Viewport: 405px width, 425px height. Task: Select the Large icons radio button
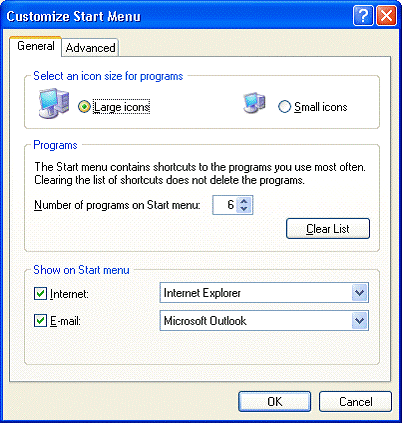pyautogui.click(x=84, y=107)
